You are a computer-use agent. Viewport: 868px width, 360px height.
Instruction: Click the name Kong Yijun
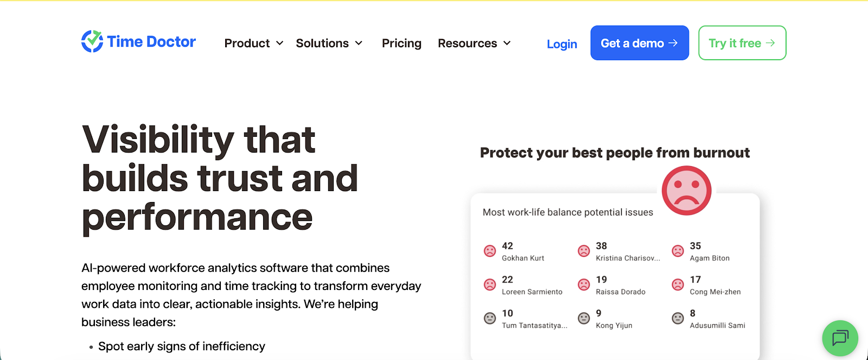(x=614, y=326)
